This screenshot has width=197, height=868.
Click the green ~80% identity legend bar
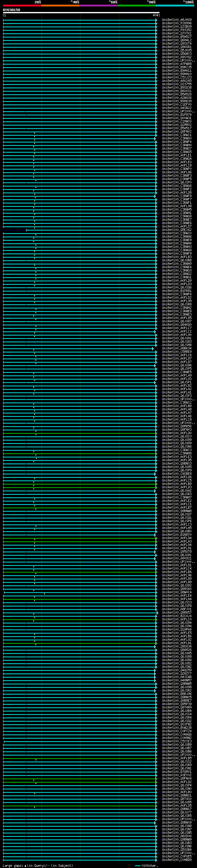[137, 6]
